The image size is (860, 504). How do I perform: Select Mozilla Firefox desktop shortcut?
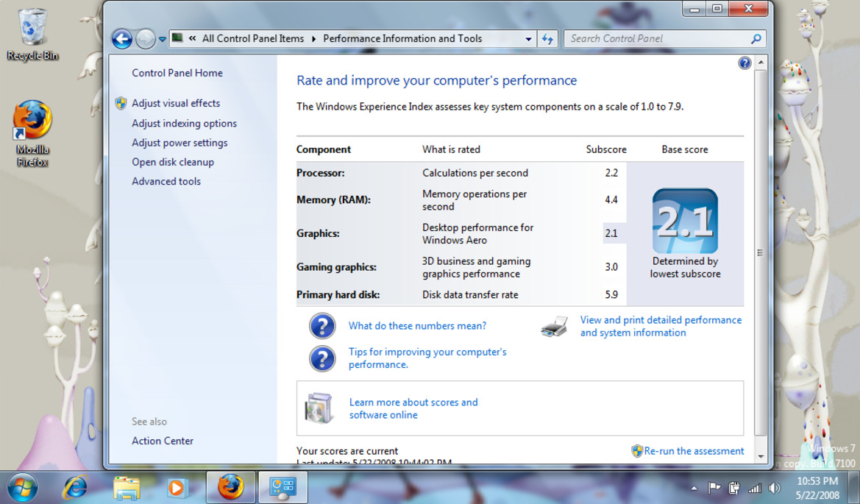pyautogui.click(x=32, y=133)
